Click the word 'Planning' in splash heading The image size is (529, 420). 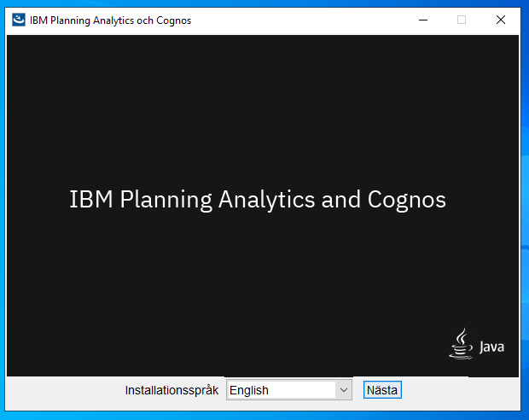click(x=166, y=200)
